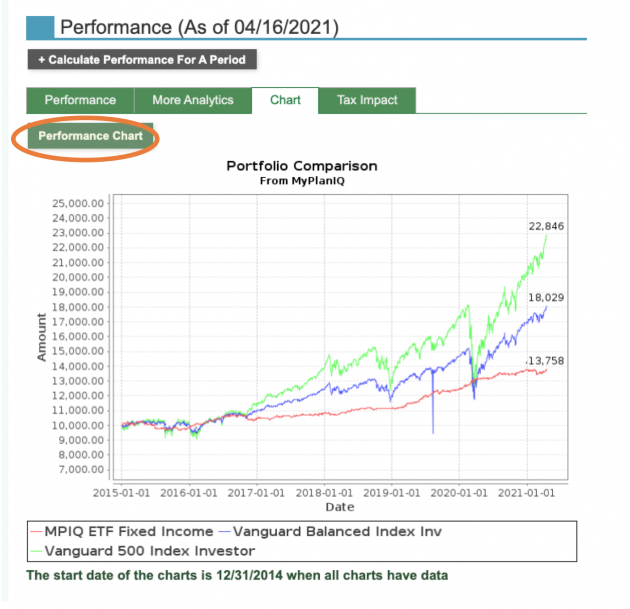Select the Chart tab
This screenshot has height=609, width=630.
(285, 100)
